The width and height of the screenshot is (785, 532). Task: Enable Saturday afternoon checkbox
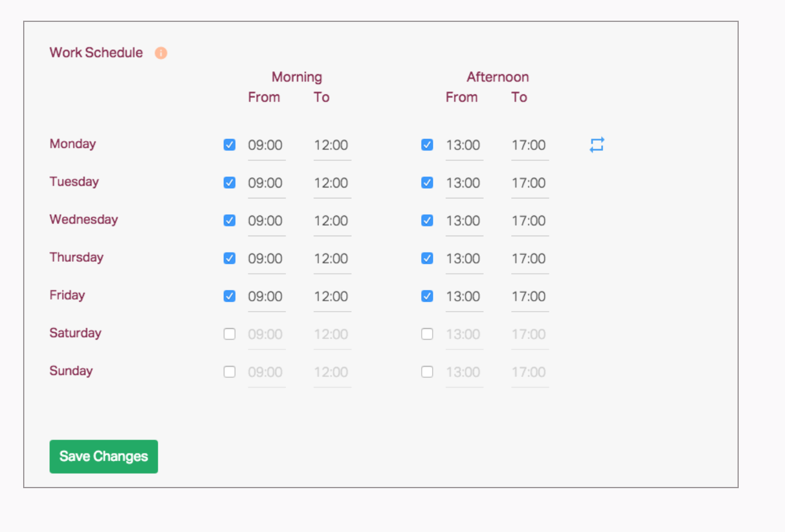(427, 334)
